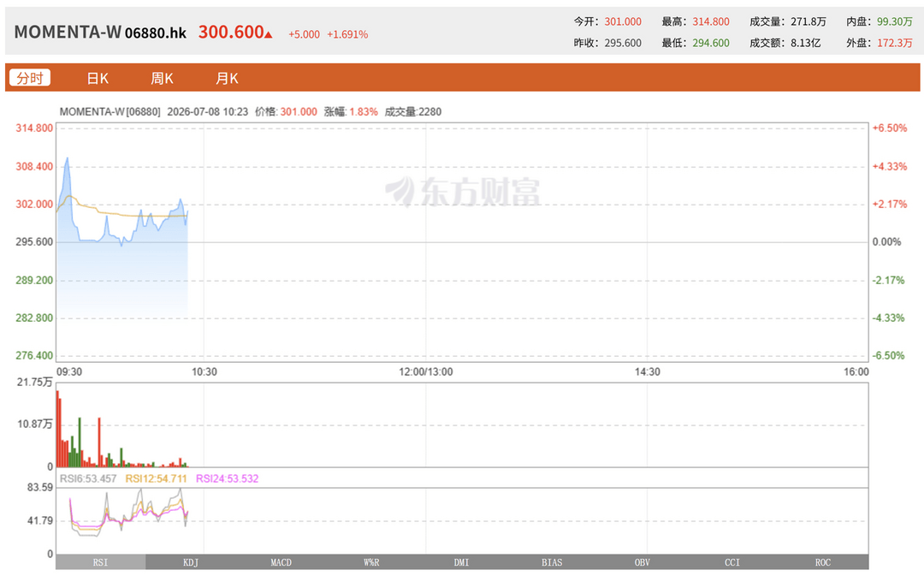Select the BIAS indicator tab
924x576 pixels.
pyautogui.click(x=552, y=562)
